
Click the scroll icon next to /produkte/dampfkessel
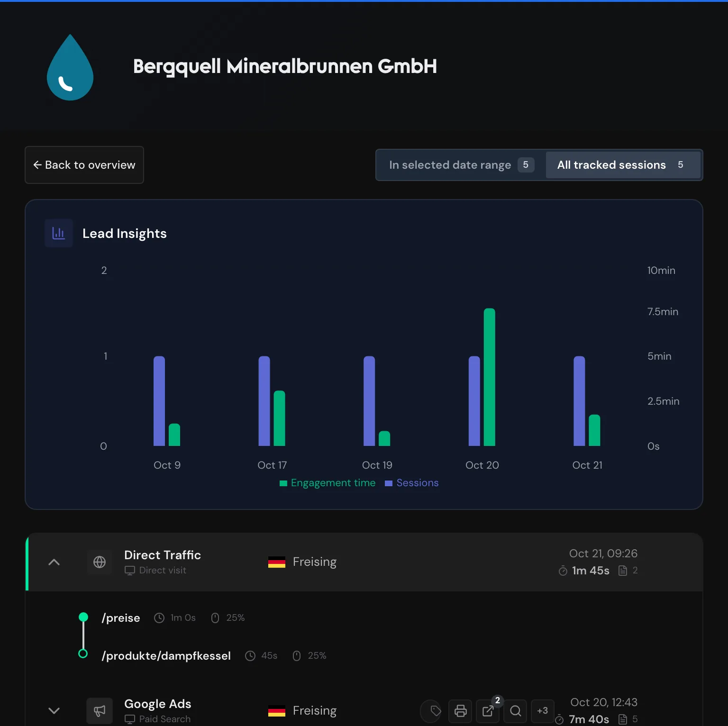pyautogui.click(x=297, y=656)
